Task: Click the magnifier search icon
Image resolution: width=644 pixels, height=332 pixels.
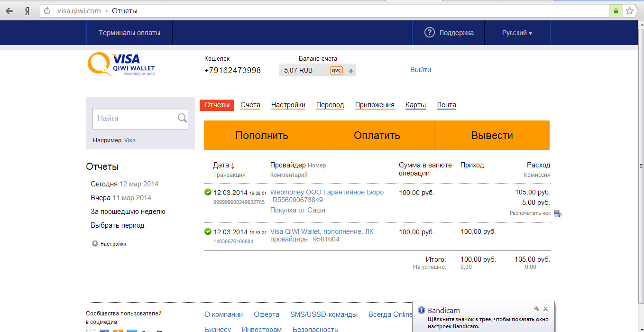Action: 182,118
